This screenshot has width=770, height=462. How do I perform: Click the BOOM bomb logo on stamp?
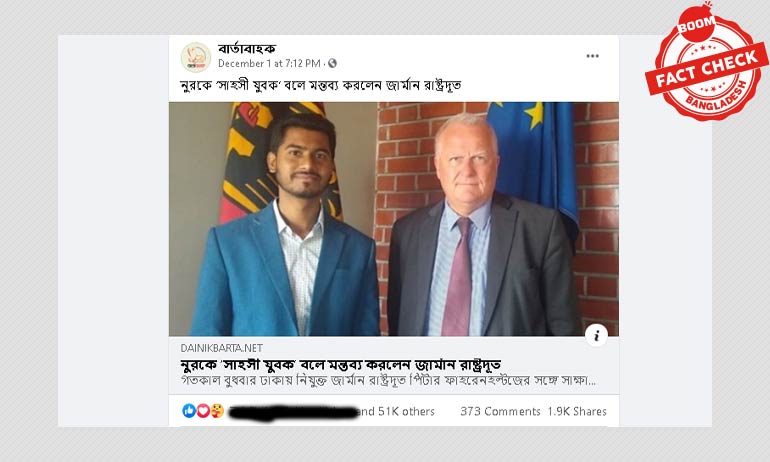tap(696, 24)
